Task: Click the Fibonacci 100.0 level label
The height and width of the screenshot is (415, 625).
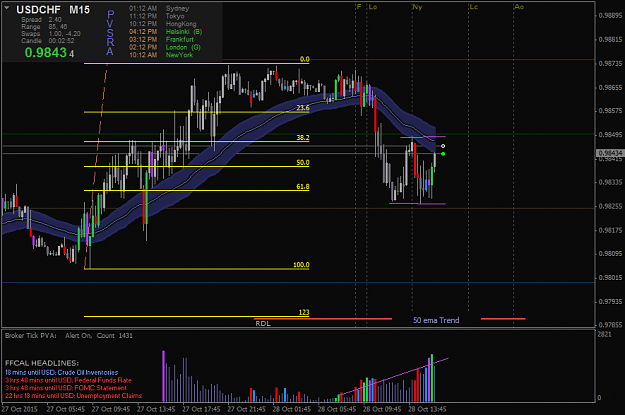Action: click(301, 265)
